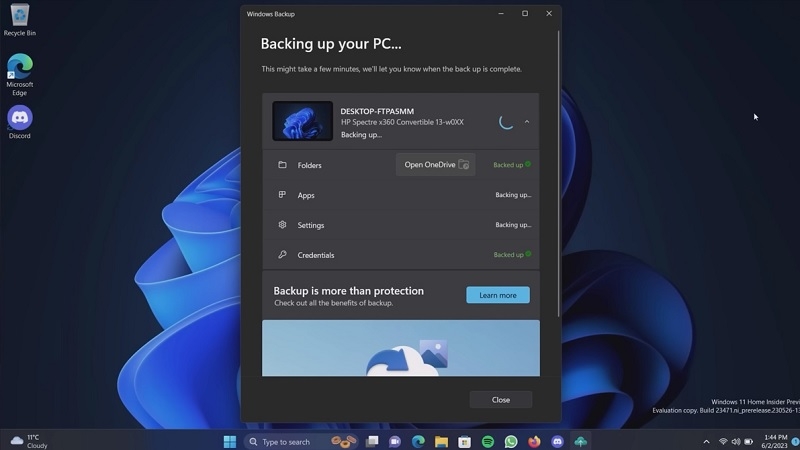Minimize the Windows Backup window
This screenshot has width=800, height=450.
coord(501,14)
